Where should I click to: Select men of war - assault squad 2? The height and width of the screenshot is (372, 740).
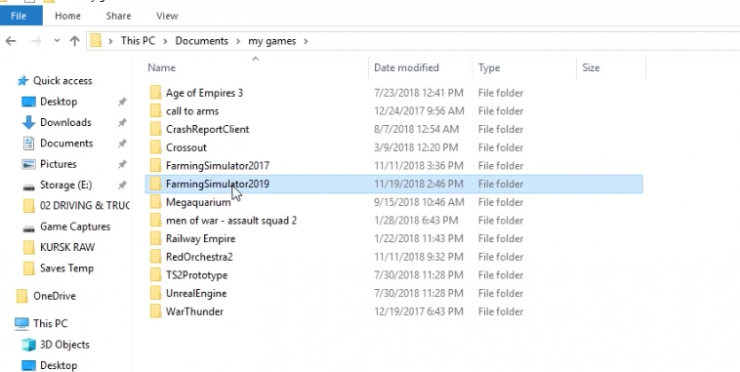tap(231, 220)
